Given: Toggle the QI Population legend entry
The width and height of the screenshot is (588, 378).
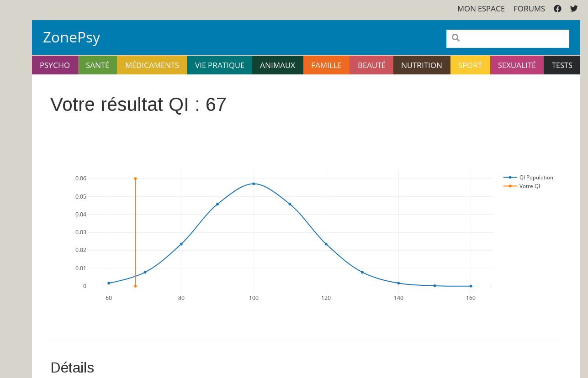Looking at the screenshot, I should pyautogui.click(x=535, y=178).
